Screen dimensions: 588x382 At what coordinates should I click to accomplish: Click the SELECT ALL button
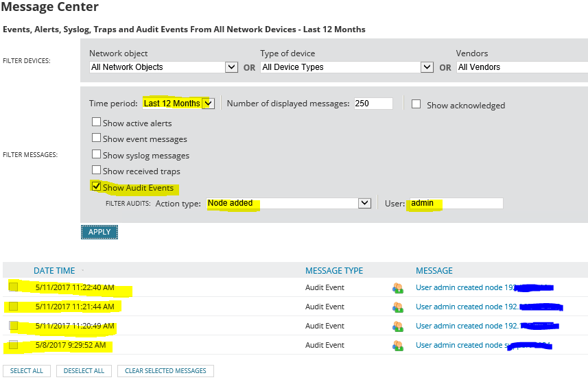click(27, 371)
